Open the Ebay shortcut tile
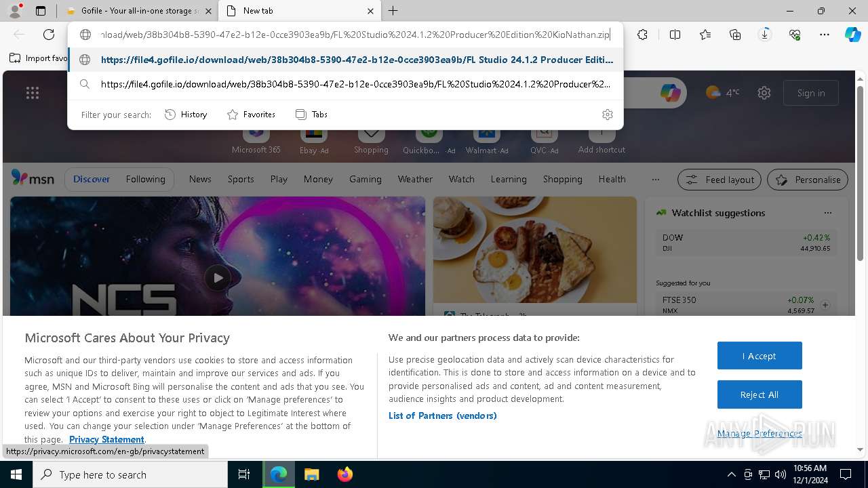 pos(314,141)
